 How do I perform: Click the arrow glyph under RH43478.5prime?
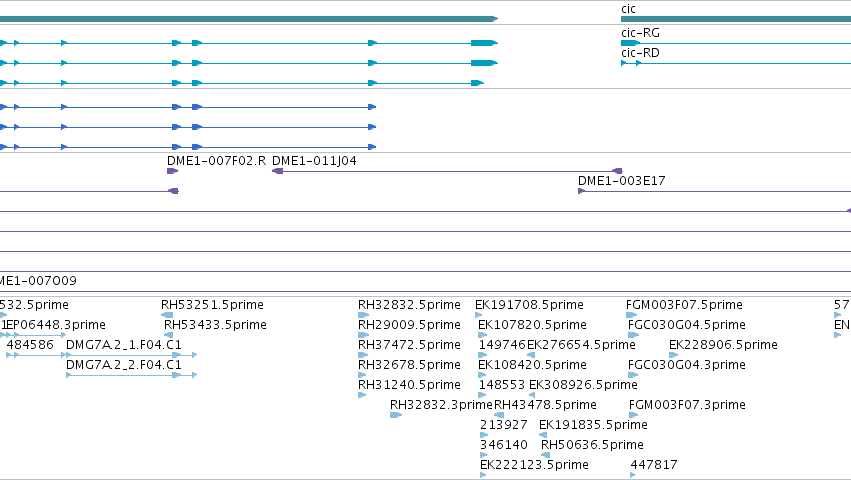pos(499,415)
